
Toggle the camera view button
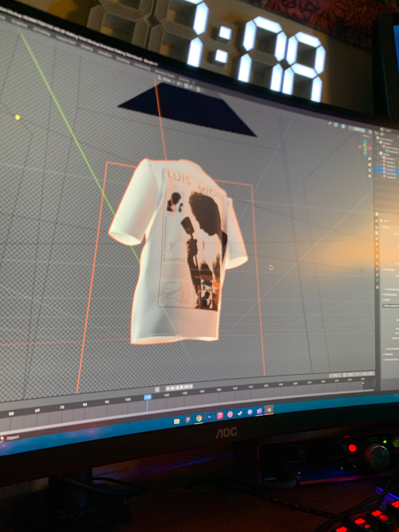point(370,170)
